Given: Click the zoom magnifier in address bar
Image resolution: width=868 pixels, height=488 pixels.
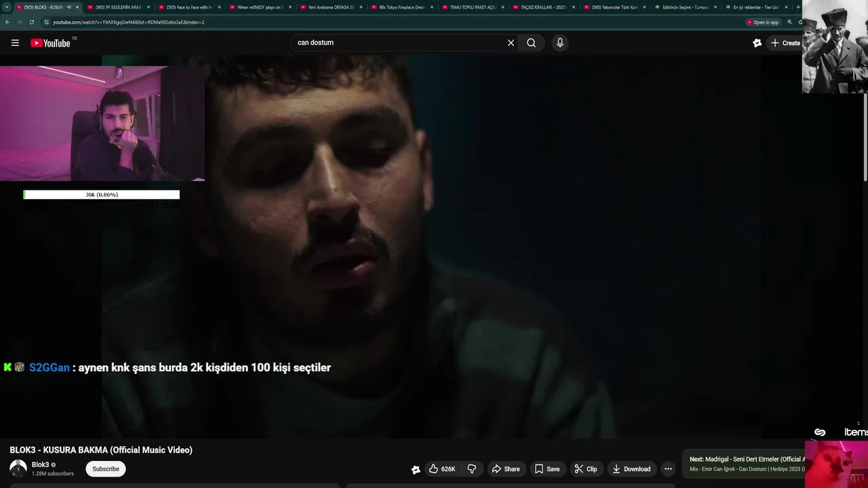Looking at the screenshot, I should coord(789,22).
